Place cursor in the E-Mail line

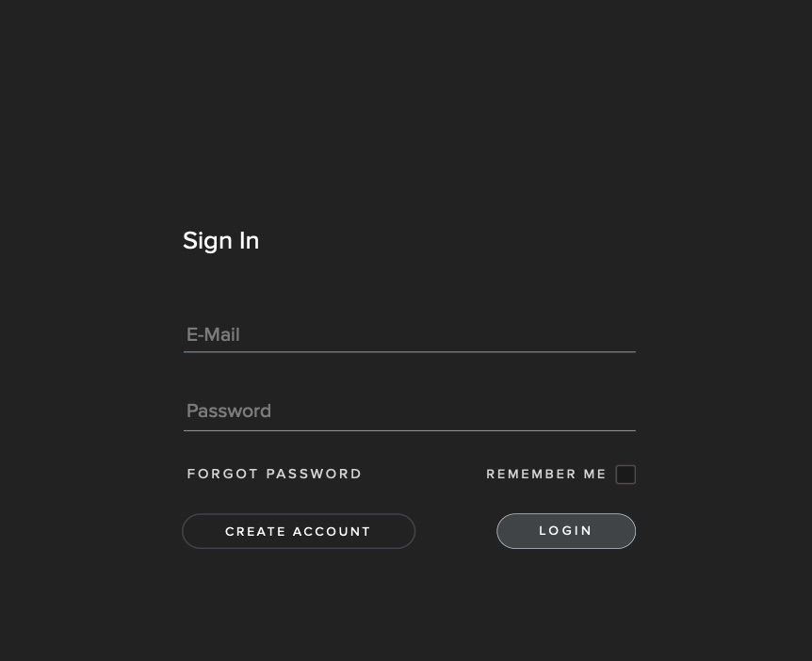pos(409,334)
